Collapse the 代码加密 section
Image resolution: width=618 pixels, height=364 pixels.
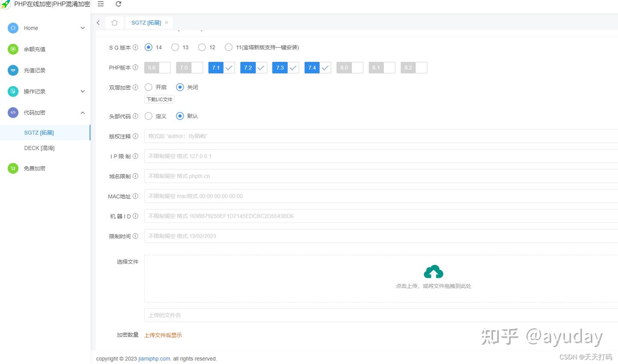(x=82, y=112)
